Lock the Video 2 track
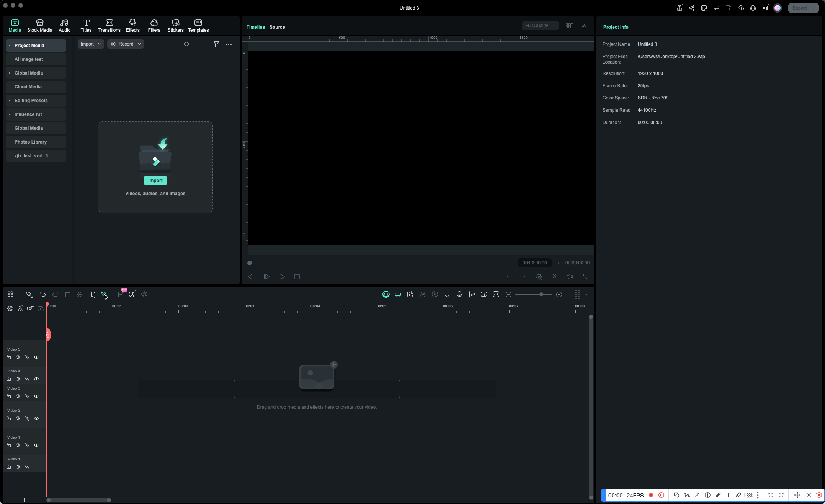 (9, 418)
